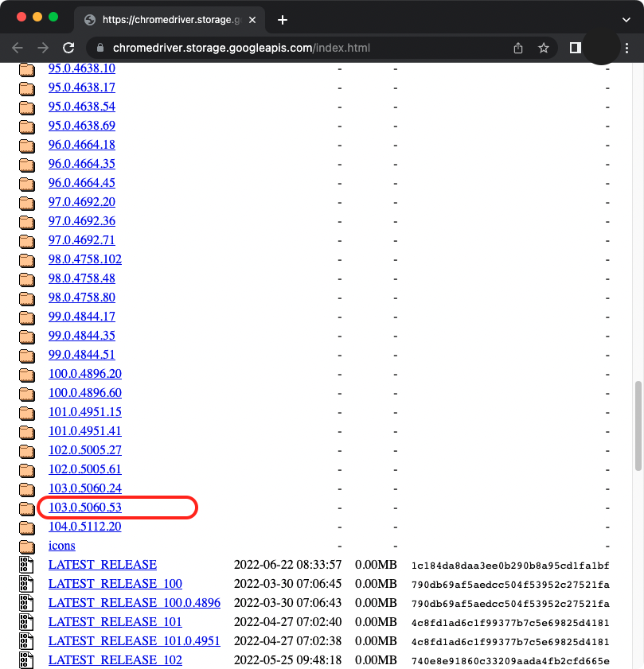
Task: Open the 101.0.4951.15 folder link
Action: click(85, 412)
